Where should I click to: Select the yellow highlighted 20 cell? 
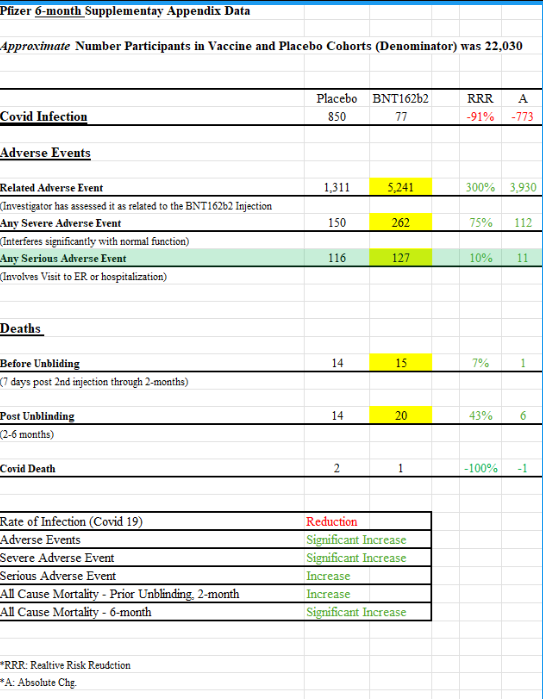[x=400, y=415]
